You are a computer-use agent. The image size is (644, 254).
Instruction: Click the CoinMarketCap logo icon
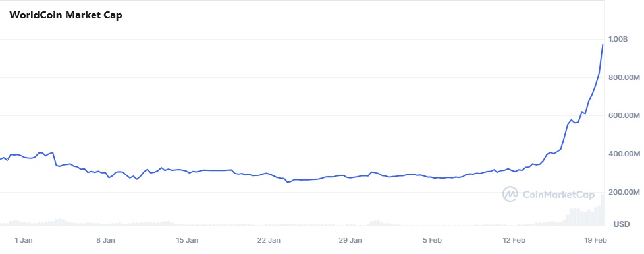click(510, 195)
